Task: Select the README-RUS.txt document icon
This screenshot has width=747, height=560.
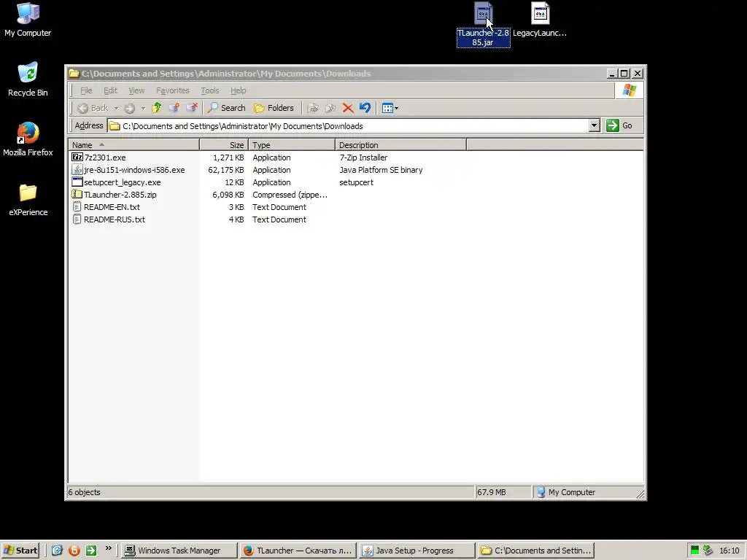Action: click(77, 219)
